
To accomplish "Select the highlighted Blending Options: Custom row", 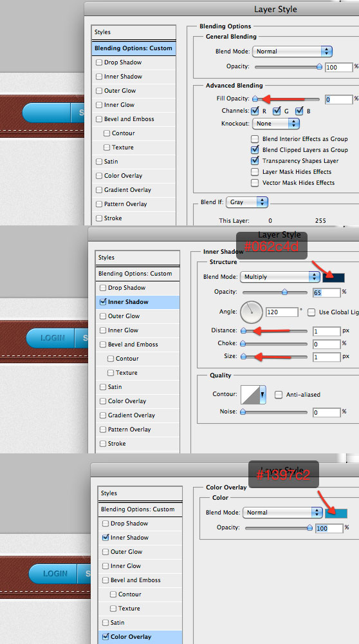I will click(133, 48).
